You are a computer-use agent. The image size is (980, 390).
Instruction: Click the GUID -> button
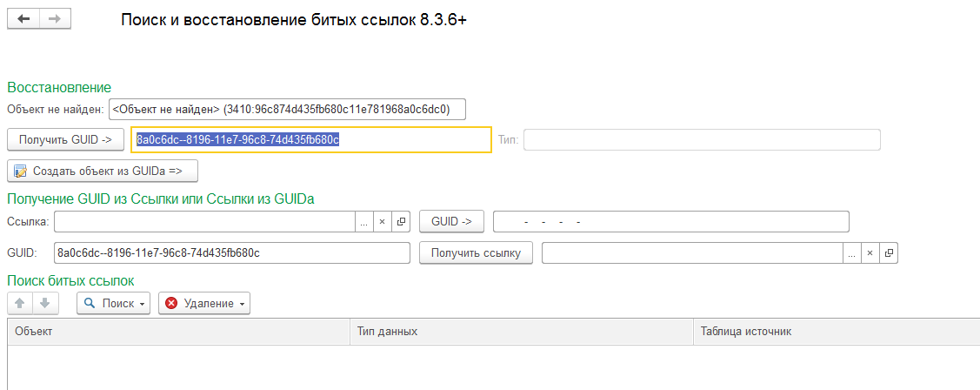point(451,222)
